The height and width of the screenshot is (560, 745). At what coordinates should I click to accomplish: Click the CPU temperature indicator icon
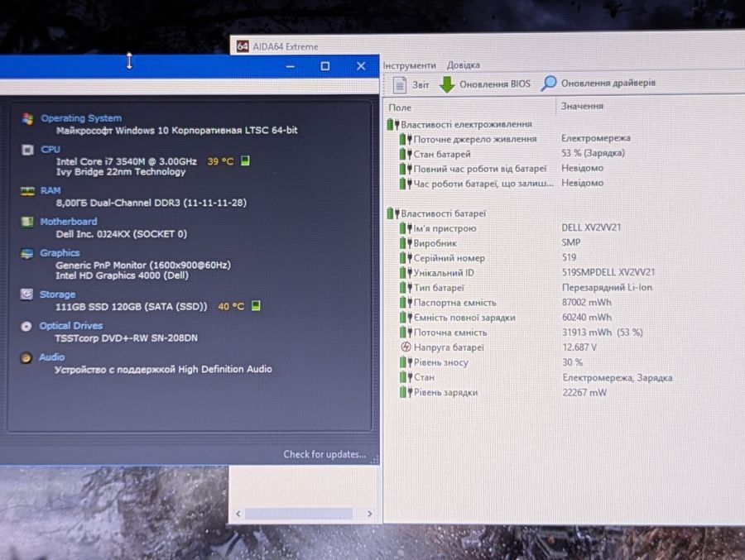(245, 161)
